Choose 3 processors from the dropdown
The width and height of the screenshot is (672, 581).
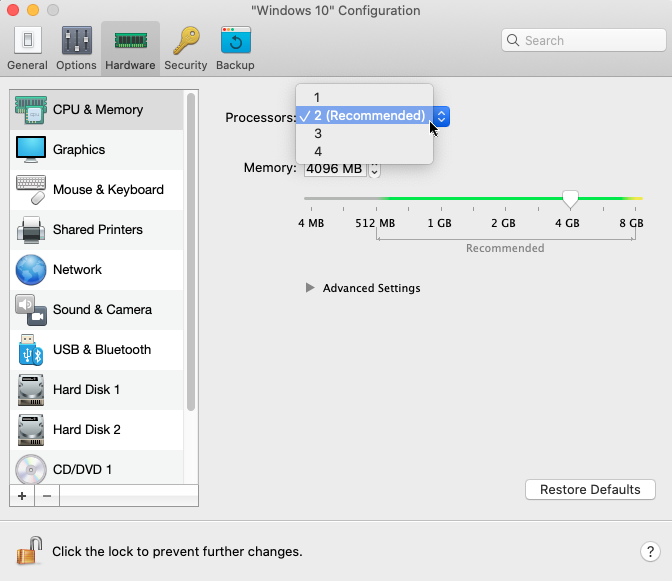(x=364, y=133)
